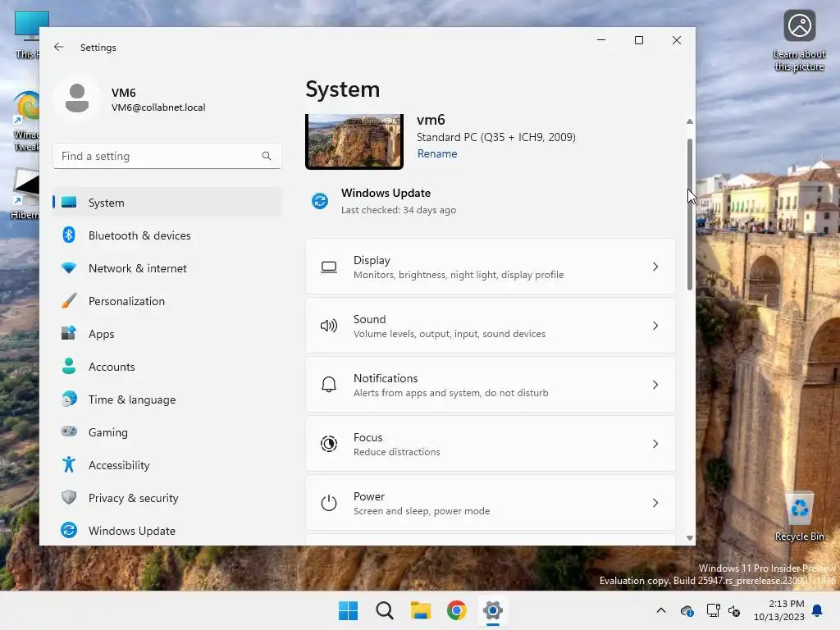
Task: Click the muted volume tray icon
Action: (734, 610)
